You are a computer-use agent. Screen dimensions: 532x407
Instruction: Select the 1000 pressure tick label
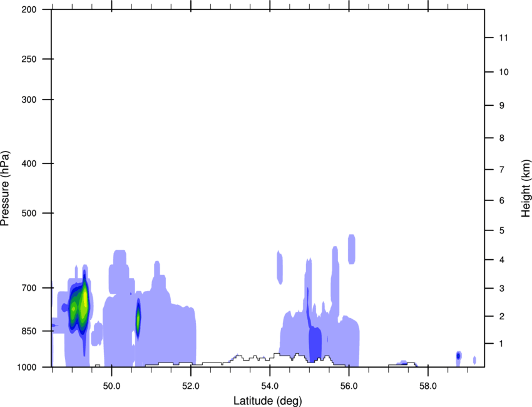pos(27,367)
